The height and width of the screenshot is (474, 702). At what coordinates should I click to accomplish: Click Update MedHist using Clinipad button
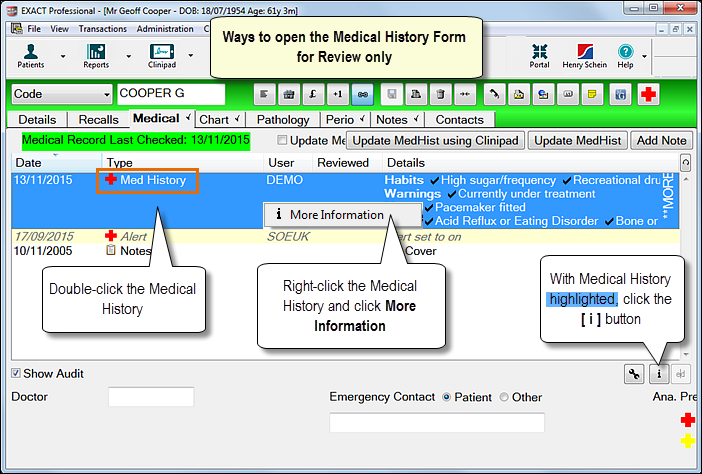(435, 141)
